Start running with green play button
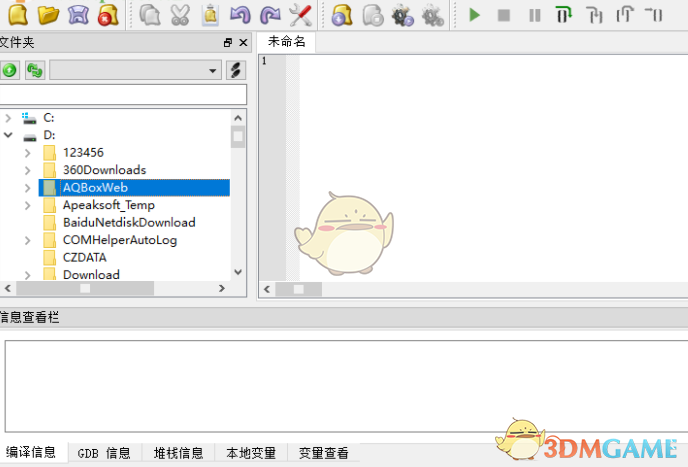The width and height of the screenshot is (688, 467). tap(474, 15)
